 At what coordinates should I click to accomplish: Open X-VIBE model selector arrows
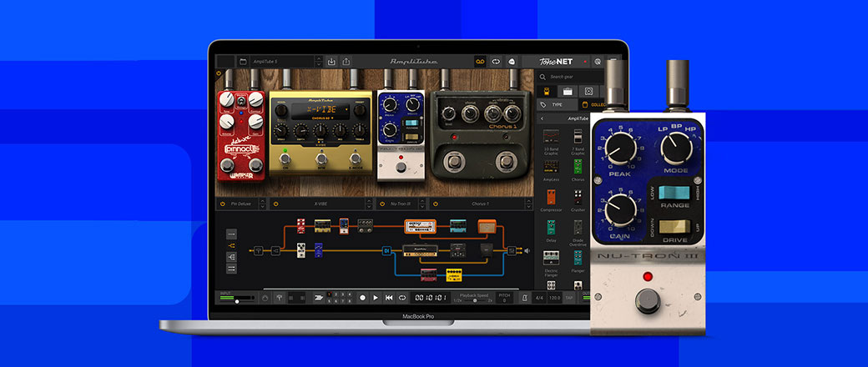369,204
